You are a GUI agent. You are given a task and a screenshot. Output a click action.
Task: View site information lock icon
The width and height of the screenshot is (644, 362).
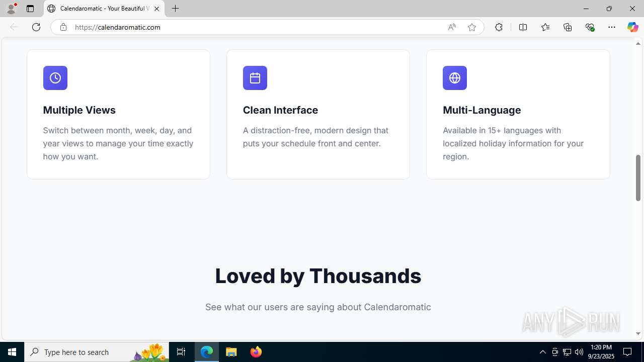pos(63,27)
